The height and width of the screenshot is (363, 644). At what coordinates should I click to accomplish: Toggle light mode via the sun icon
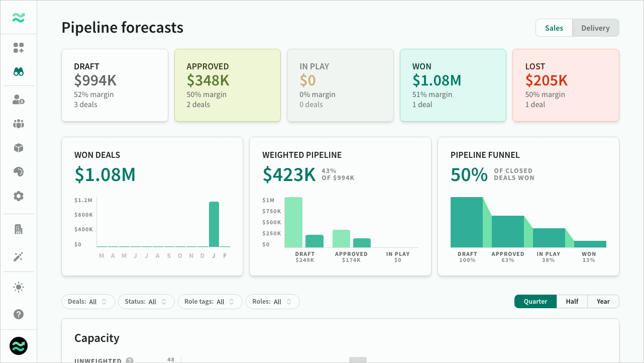(x=19, y=287)
